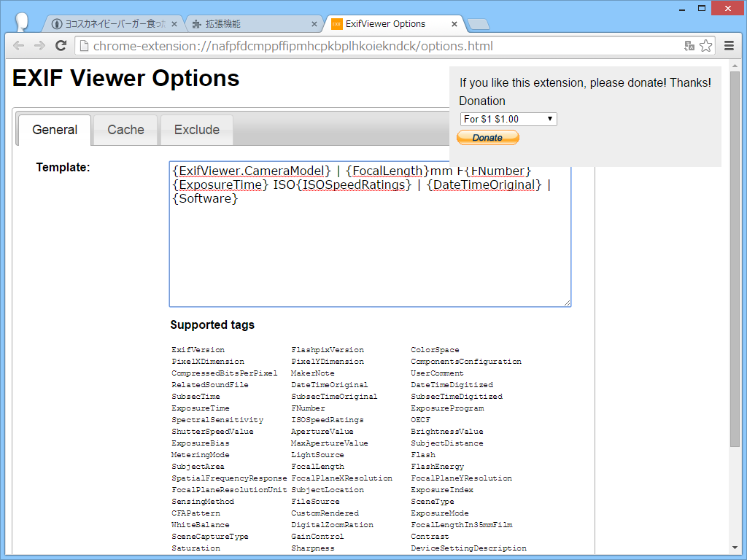Click the LightSource tag

pos(317,455)
